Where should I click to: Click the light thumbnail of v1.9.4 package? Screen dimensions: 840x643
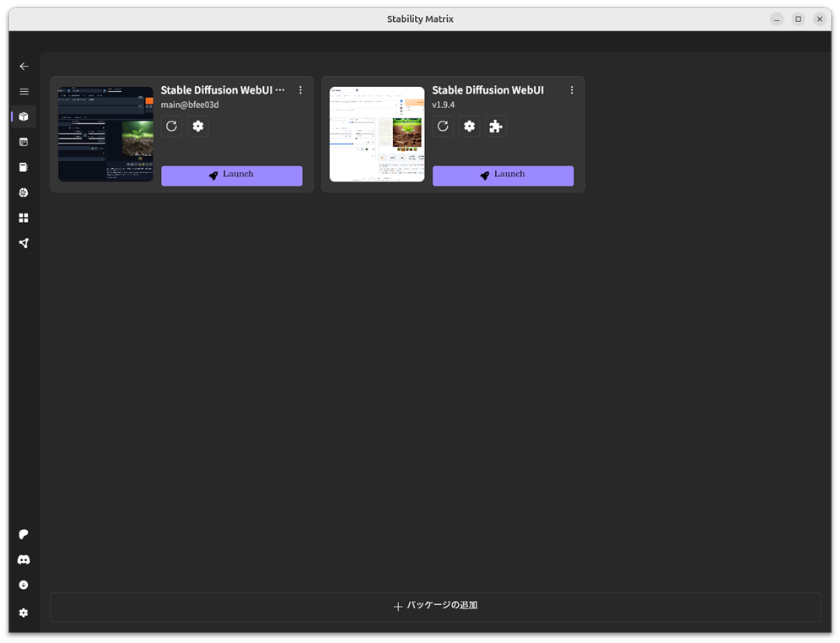coord(377,134)
